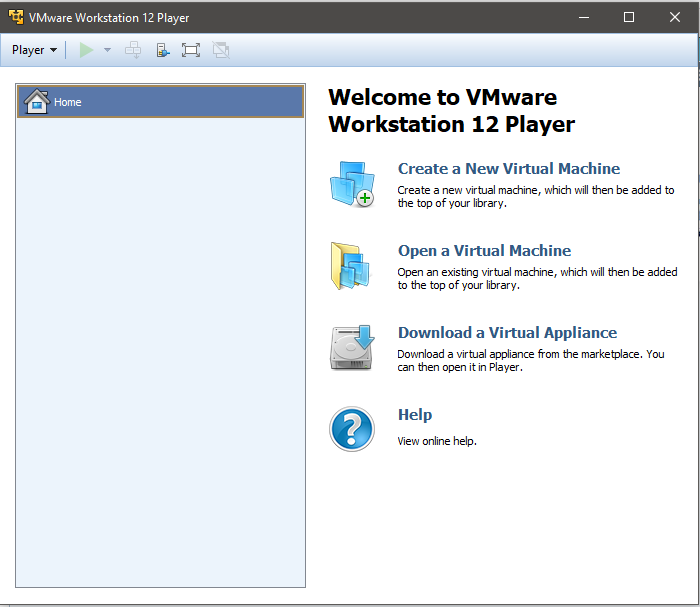The width and height of the screenshot is (700, 607).
Task: Maximize the VMware Player window
Action: pyautogui.click(x=629, y=17)
